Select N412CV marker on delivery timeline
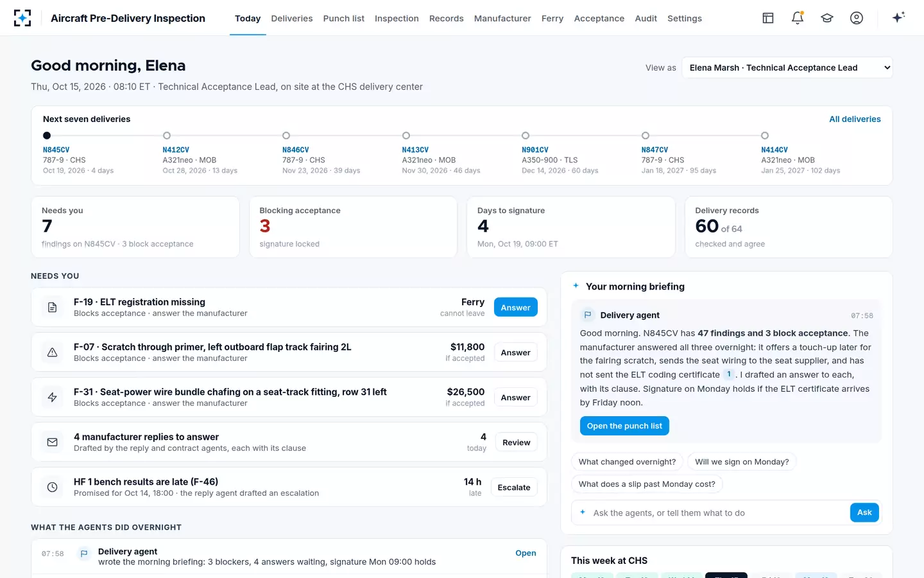Viewport: 924px width, 578px height. pyautogui.click(x=167, y=136)
